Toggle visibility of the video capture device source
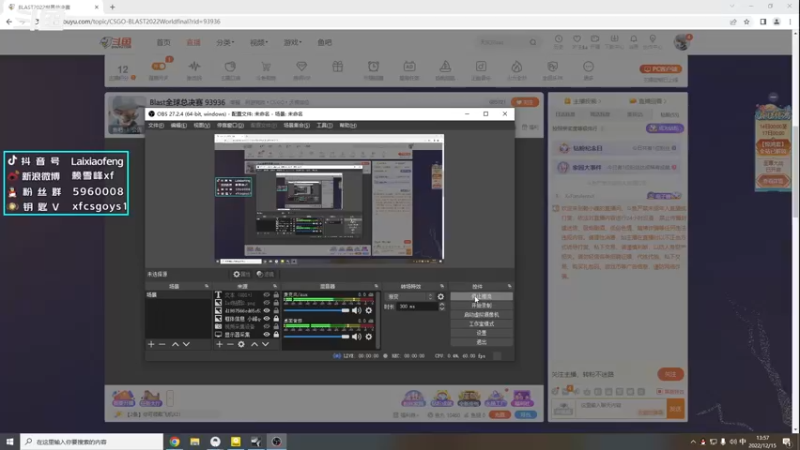The height and width of the screenshot is (450, 800). [x=266, y=327]
